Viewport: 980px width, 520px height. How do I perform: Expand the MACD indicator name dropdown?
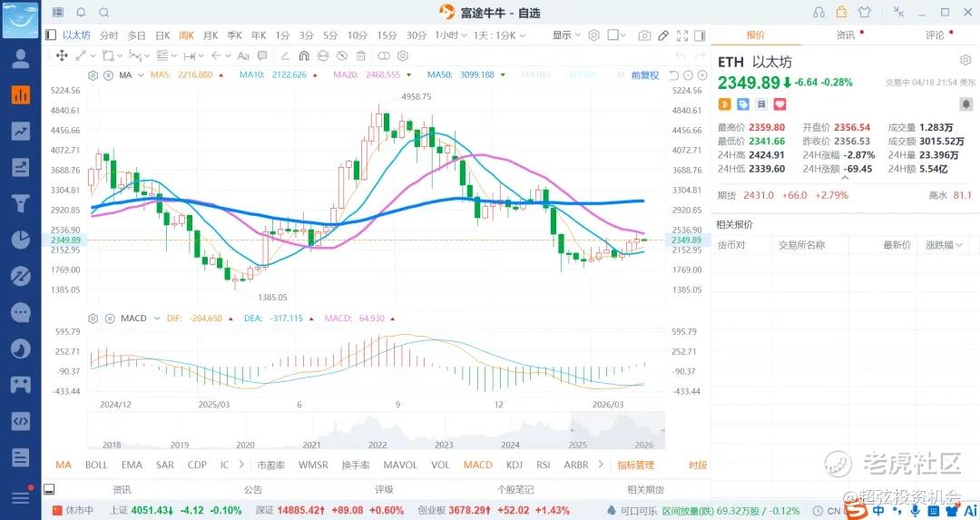click(x=157, y=319)
